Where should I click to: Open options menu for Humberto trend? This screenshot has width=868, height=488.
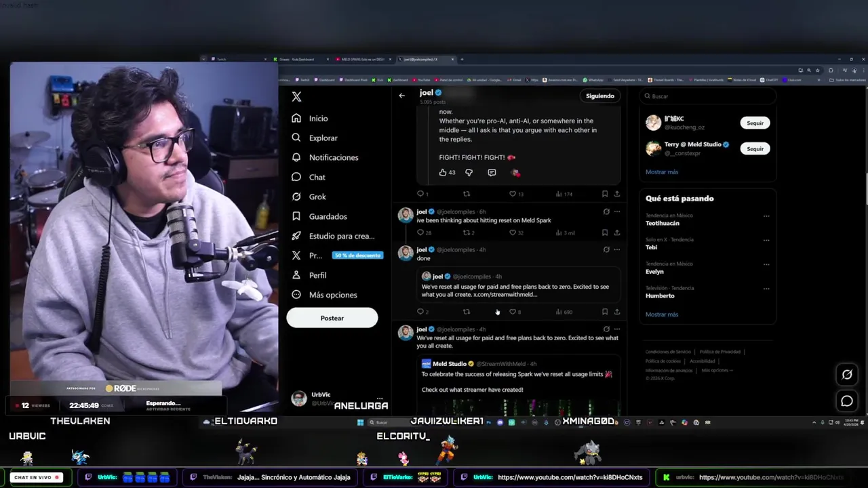(766, 289)
